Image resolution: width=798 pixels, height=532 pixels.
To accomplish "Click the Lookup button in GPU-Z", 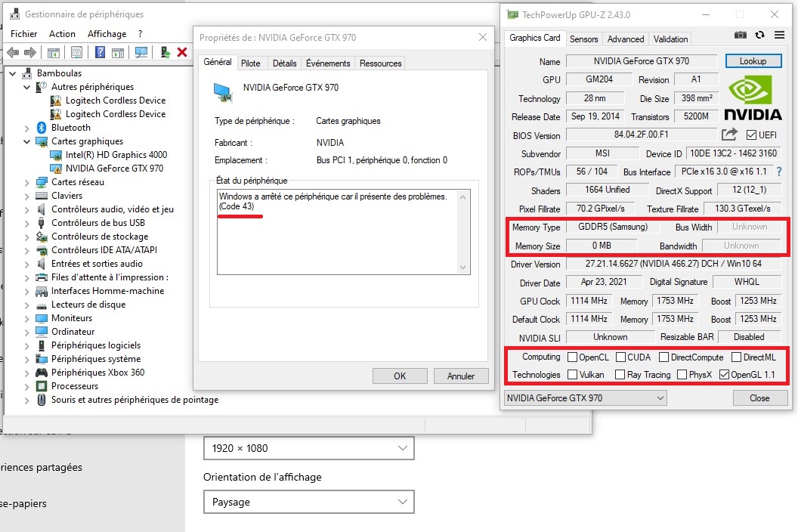I will tap(753, 61).
